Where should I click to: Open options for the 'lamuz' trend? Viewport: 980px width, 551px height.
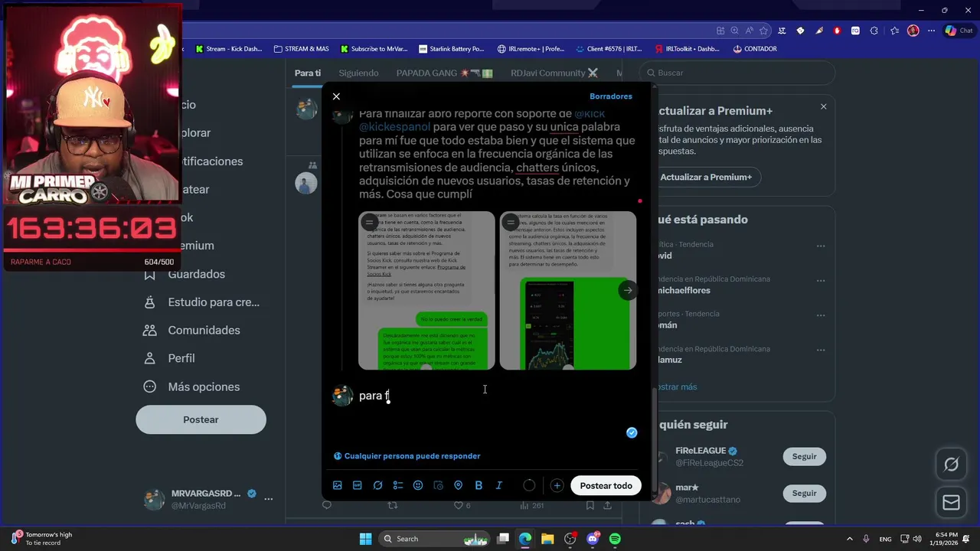pyautogui.click(x=821, y=350)
